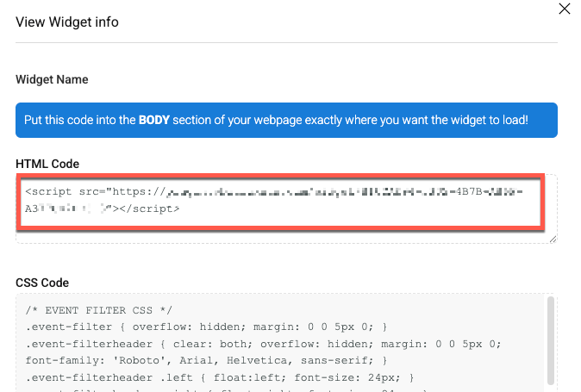581x392 pixels.
Task: Click the 'View Widget info' title
Action: [x=67, y=22]
